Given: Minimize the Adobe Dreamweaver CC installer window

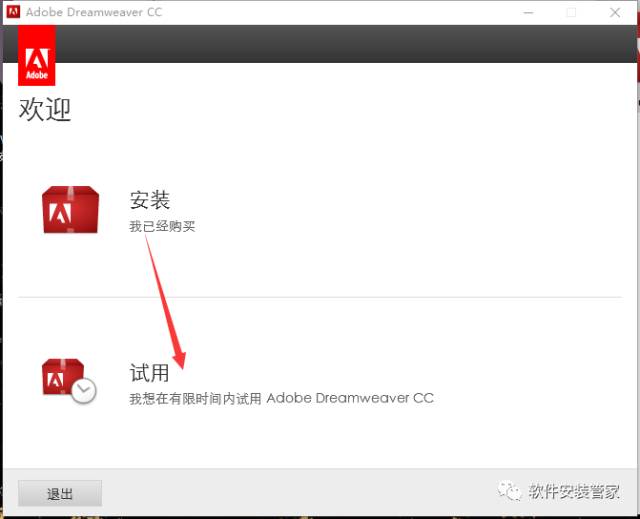Looking at the screenshot, I should pyautogui.click(x=526, y=12).
